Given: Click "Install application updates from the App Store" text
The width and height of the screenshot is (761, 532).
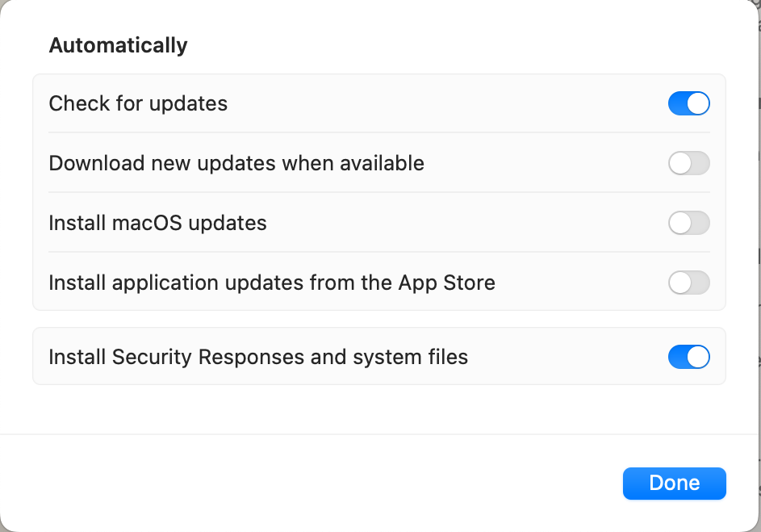Looking at the screenshot, I should coord(272,283).
